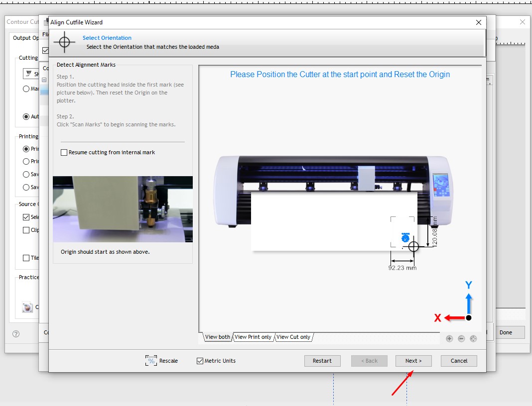This screenshot has height=406, width=532.
Task: Toggle the Tile checkbox
Action: point(26,258)
